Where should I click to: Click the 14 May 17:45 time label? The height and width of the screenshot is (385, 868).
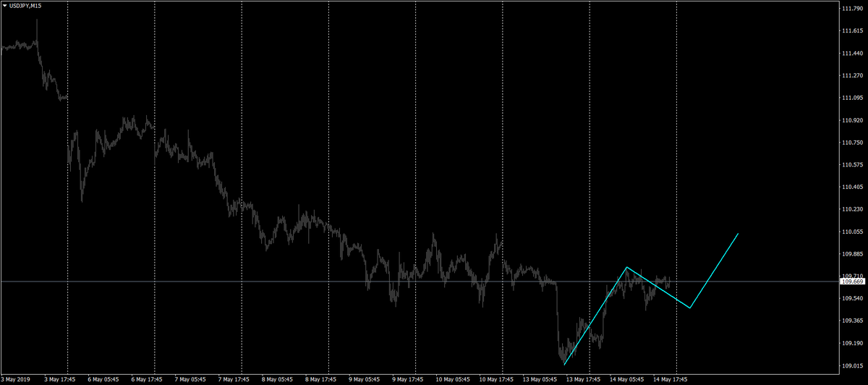[x=671, y=378]
